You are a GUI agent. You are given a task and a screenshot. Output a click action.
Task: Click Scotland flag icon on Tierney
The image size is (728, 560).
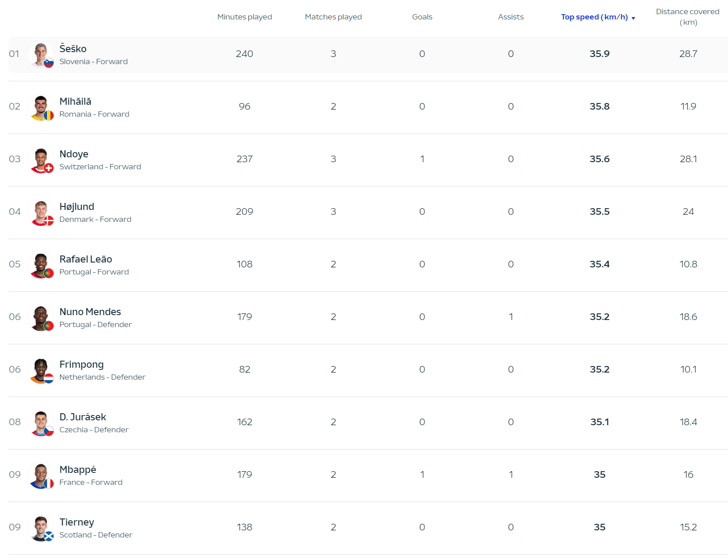click(x=49, y=536)
